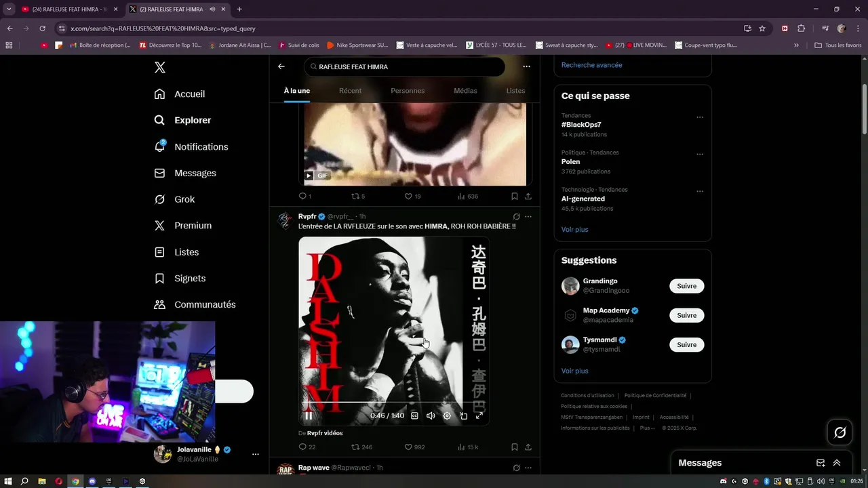Switch to the À la une tab
The width and height of the screenshot is (868, 488).
[x=297, y=91]
